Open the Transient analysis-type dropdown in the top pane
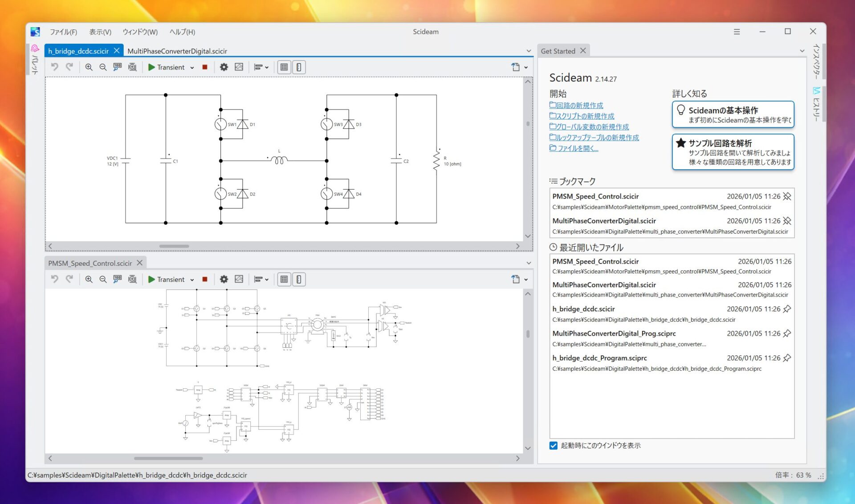The image size is (855, 504). [192, 68]
